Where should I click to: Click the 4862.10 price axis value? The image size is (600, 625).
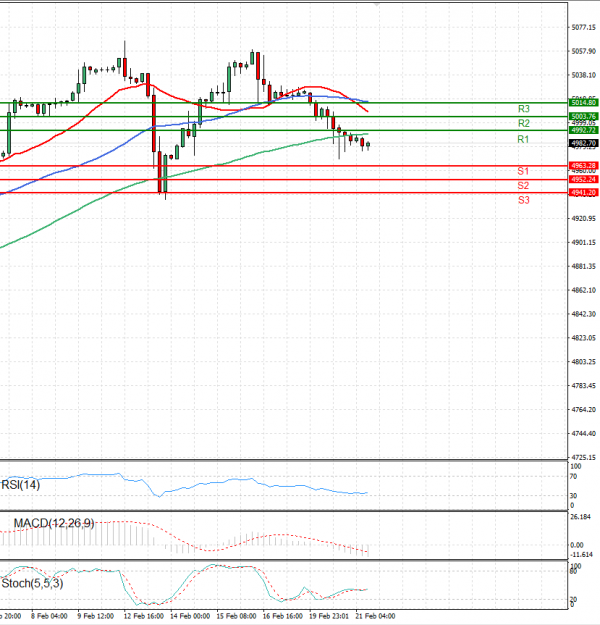click(x=584, y=290)
